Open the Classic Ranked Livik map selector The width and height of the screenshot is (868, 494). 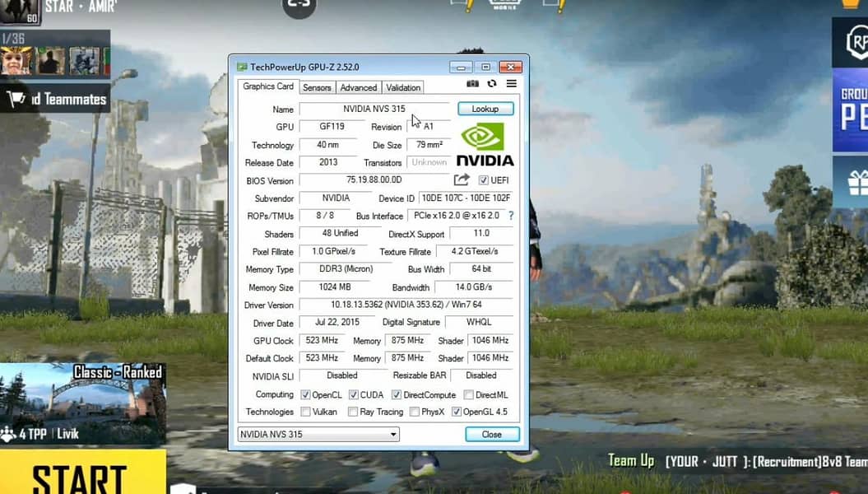[82, 403]
